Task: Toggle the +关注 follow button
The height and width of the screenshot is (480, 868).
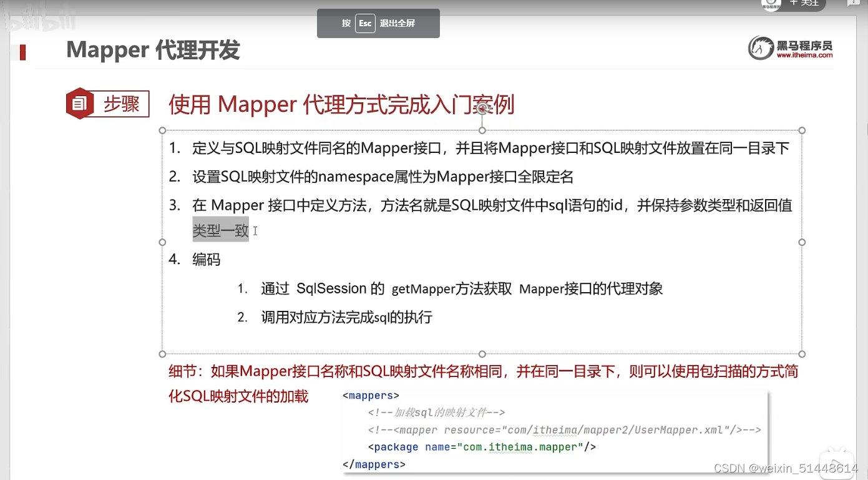Action: [x=805, y=4]
